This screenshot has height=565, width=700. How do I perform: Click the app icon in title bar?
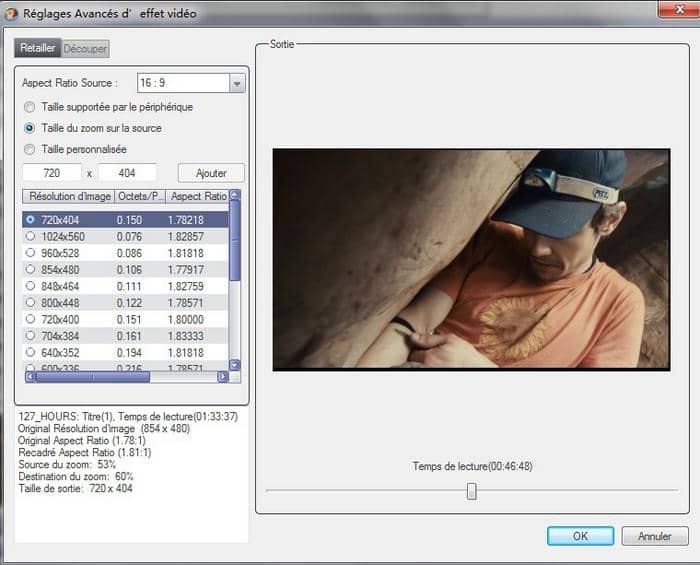click(x=11, y=14)
